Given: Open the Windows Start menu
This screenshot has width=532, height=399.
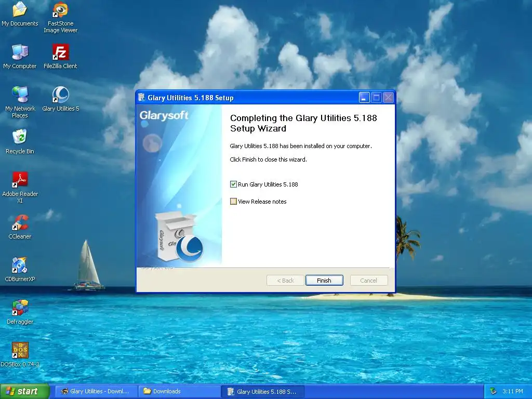Looking at the screenshot, I should (25, 391).
